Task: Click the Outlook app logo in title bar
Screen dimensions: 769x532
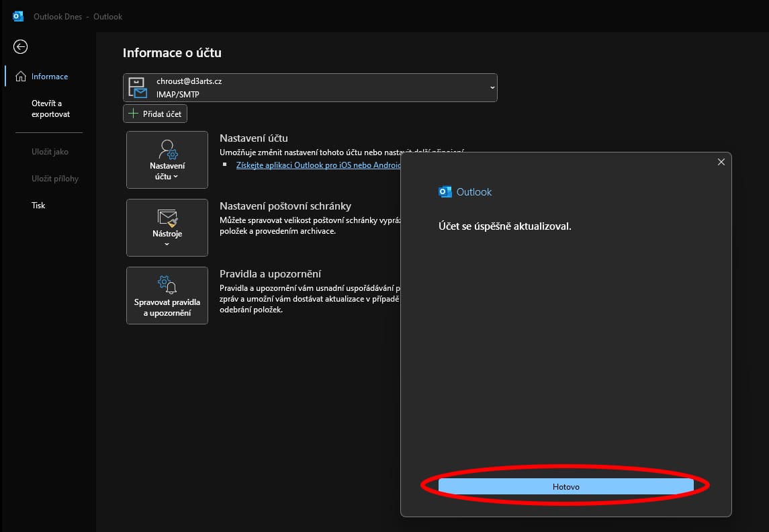Action: coord(18,16)
